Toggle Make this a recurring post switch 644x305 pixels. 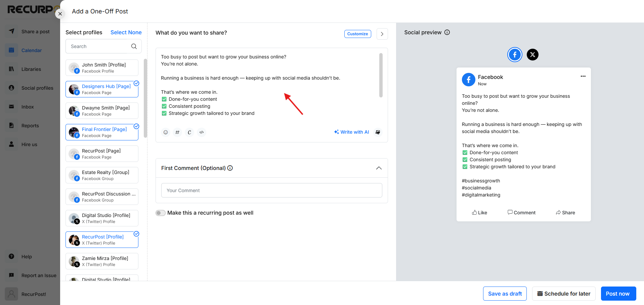161,213
